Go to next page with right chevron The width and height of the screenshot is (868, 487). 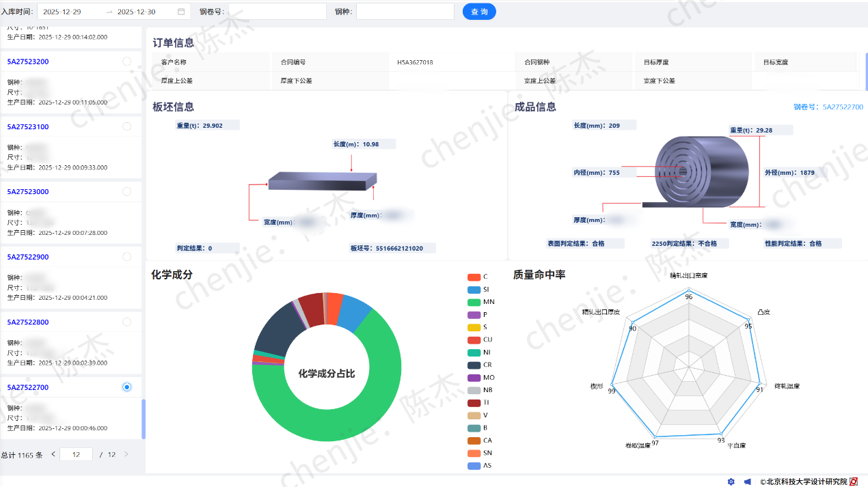click(x=126, y=454)
